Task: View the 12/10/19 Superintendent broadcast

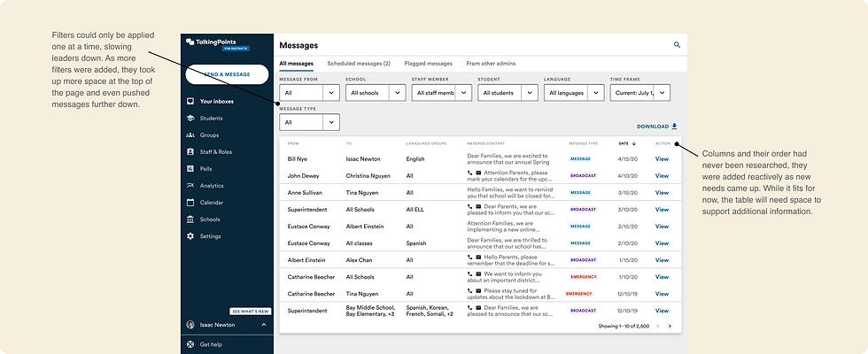Action: 663,311
